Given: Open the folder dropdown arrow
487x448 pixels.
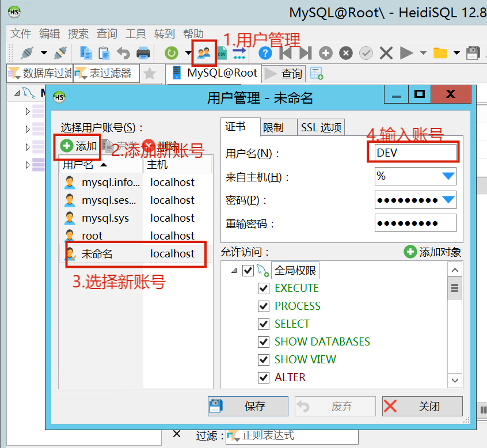Looking at the screenshot, I should pyautogui.click(x=456, y=53).
